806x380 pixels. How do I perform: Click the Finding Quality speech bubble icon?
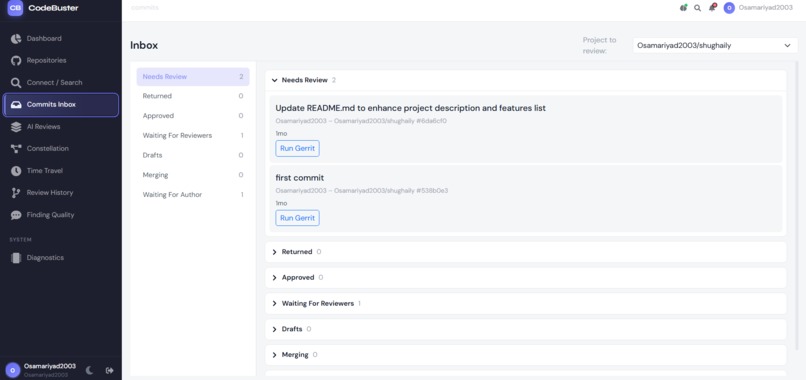[16, 215]
